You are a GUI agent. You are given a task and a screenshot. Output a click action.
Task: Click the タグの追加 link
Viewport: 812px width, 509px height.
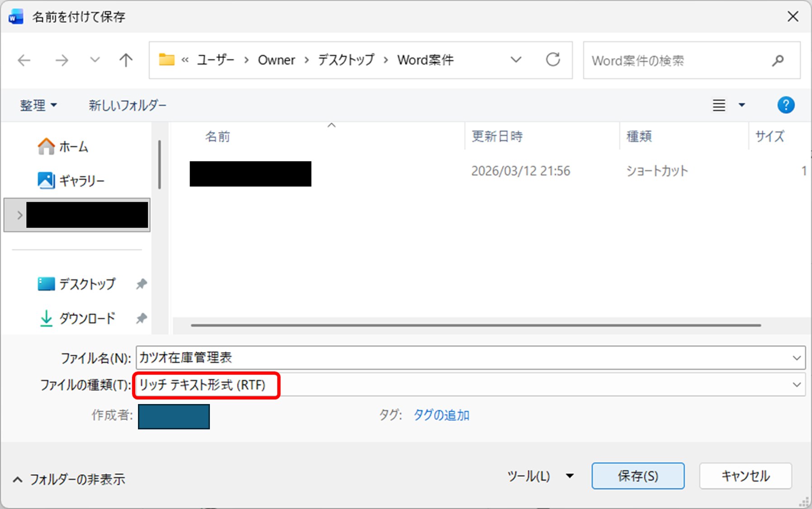441,415
